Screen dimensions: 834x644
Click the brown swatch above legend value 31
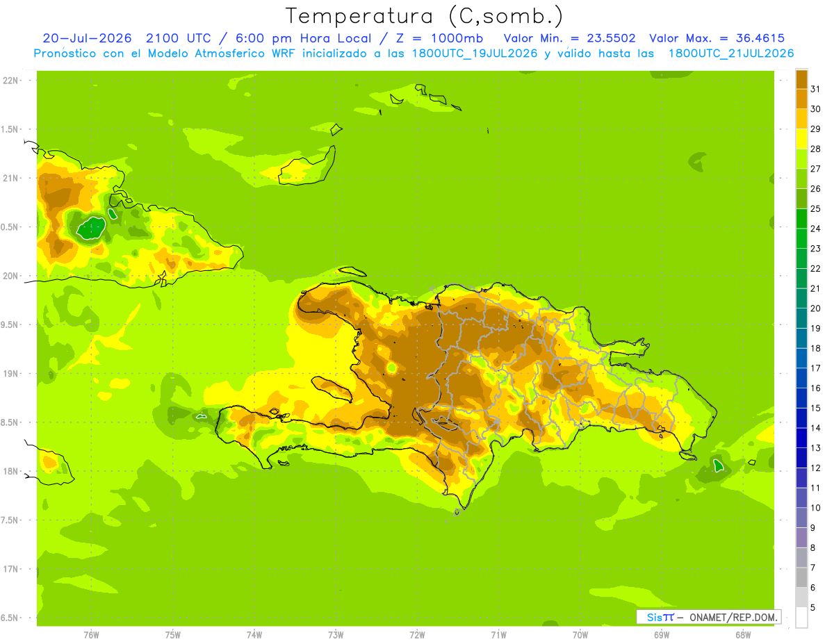point(801,79)
